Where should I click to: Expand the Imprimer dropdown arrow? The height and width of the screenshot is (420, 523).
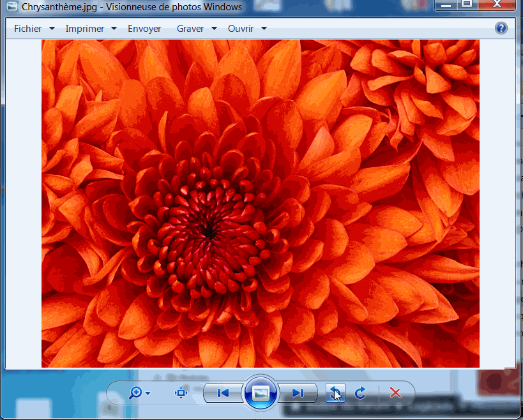(114, 29)
